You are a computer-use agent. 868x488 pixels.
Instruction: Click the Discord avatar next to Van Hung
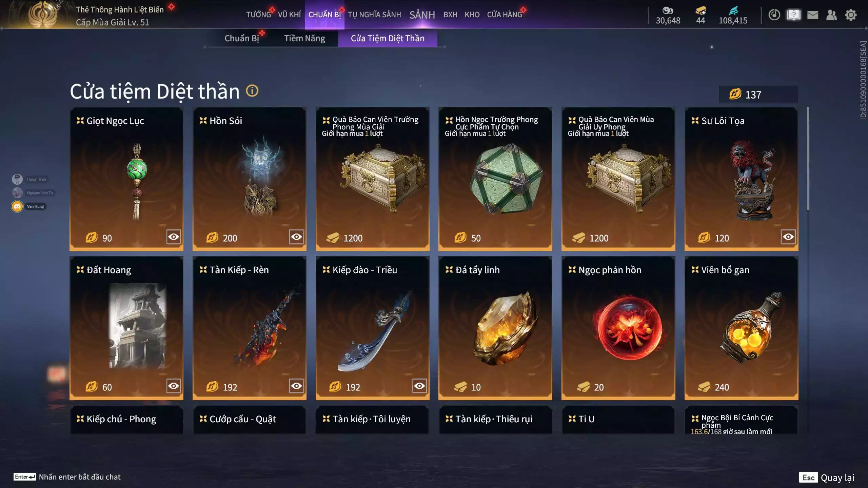pyautogui.click(x=17, y=206)
